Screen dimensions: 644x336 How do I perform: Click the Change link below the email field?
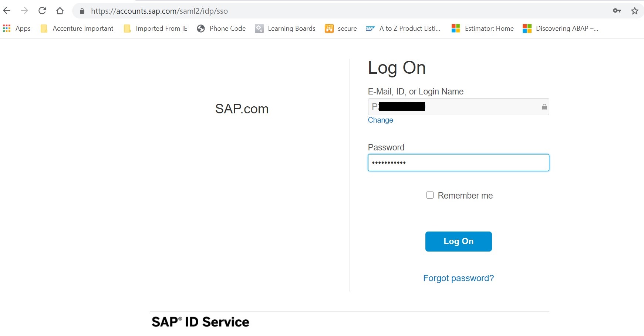[380, 120]
